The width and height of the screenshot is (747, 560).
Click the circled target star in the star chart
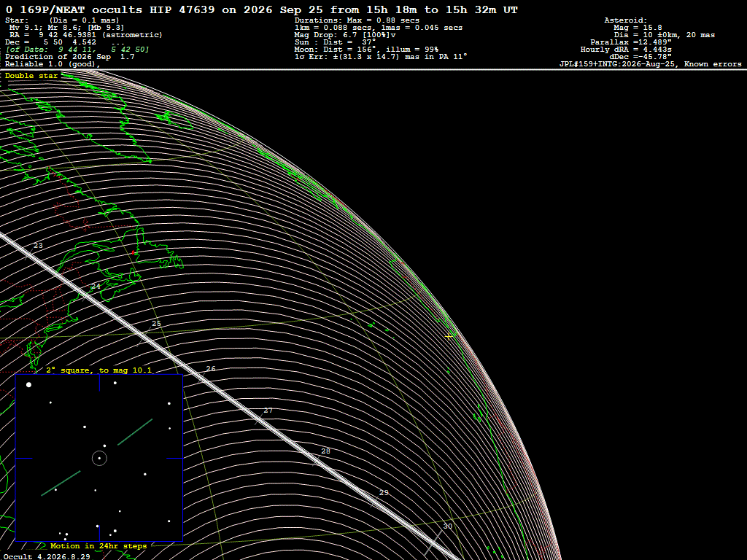99,458
